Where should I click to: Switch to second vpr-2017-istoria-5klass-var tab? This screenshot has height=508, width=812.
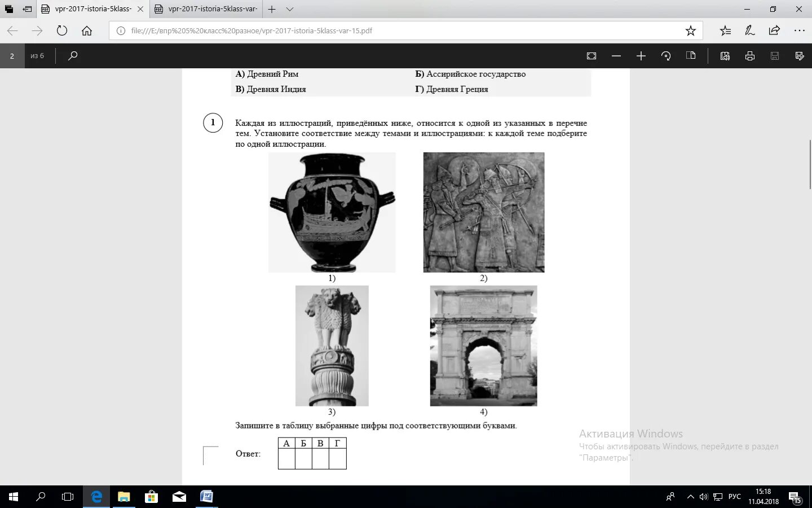click(x=206, y=9)
